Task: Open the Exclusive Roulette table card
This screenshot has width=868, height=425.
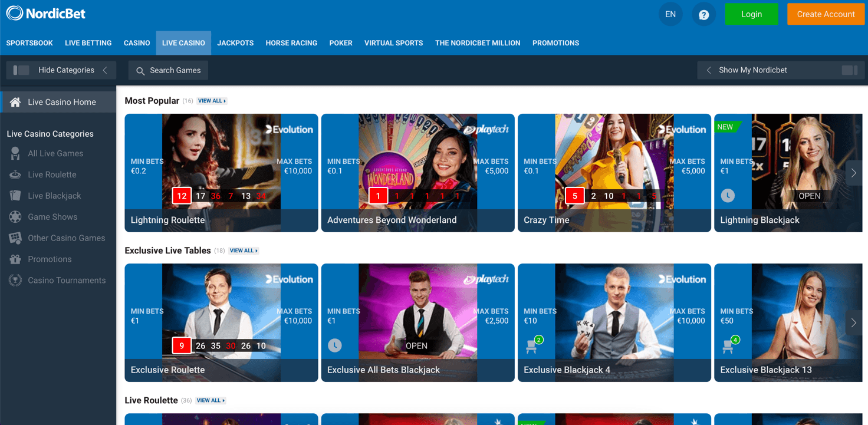Action: (221, 322)
